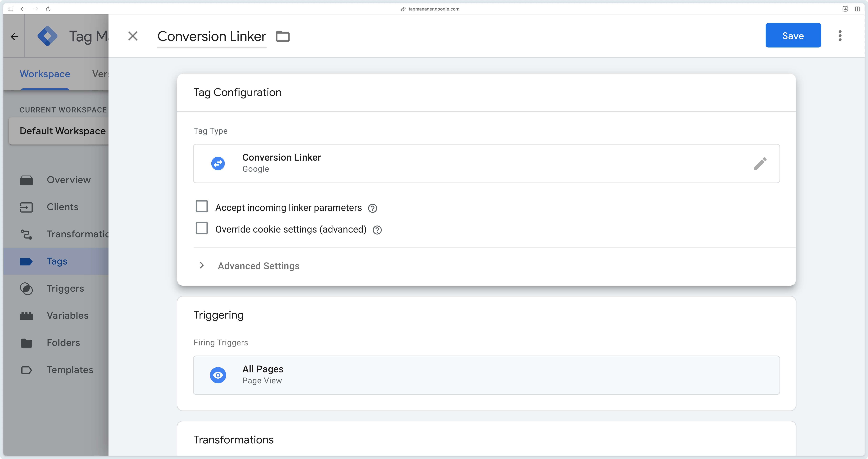Save the Conversion Linker tag
This screenshot has height=459, width=868.
(x=793, y=35)
